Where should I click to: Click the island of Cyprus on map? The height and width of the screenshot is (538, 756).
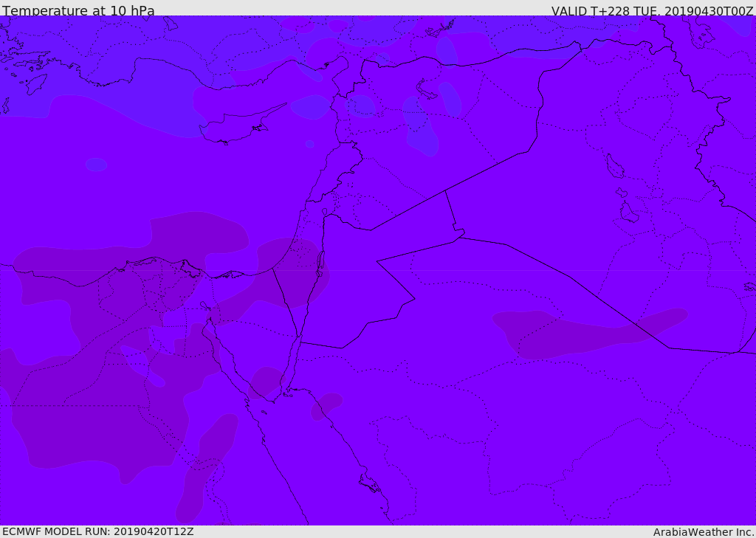tap(236, 126)
